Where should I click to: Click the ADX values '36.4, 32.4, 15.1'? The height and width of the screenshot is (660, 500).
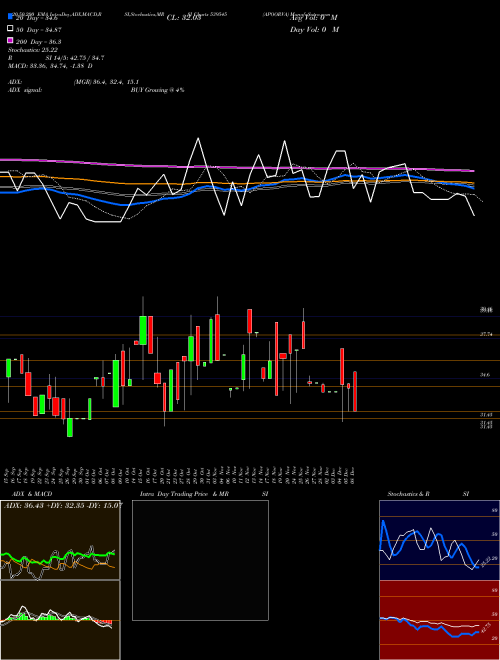116,82
